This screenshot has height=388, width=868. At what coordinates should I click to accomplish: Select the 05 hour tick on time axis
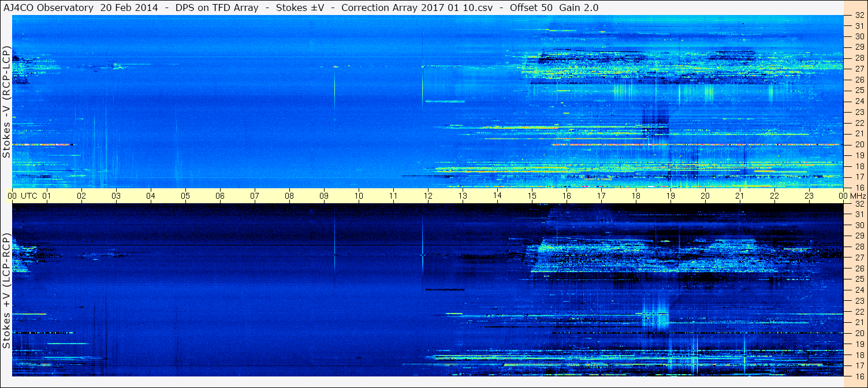pyautogui.click(x=185, y=196)
